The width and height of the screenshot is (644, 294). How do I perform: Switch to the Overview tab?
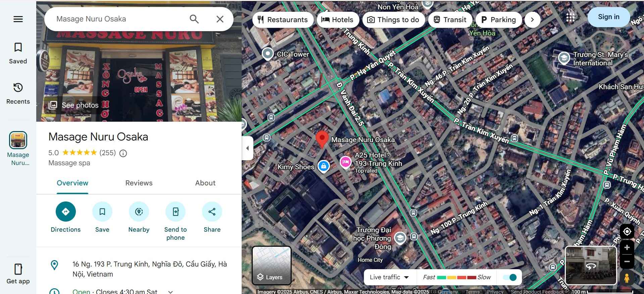[72, 183]
